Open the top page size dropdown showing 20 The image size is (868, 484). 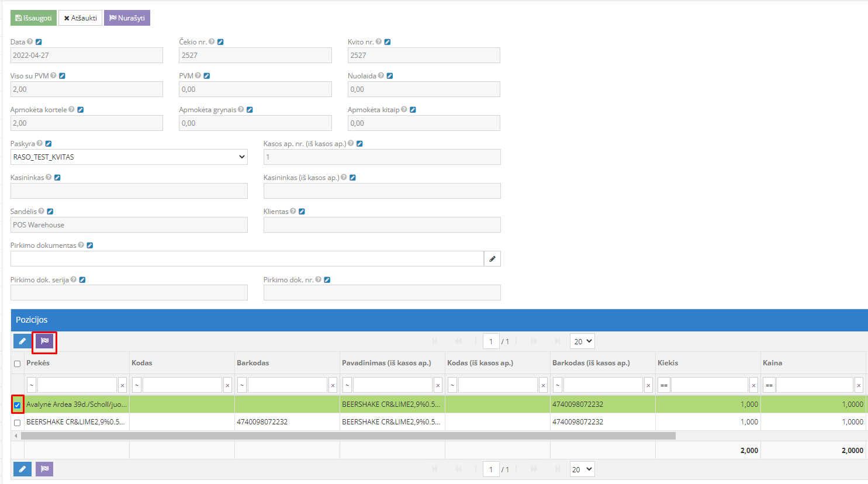click(x=582, y=341)
